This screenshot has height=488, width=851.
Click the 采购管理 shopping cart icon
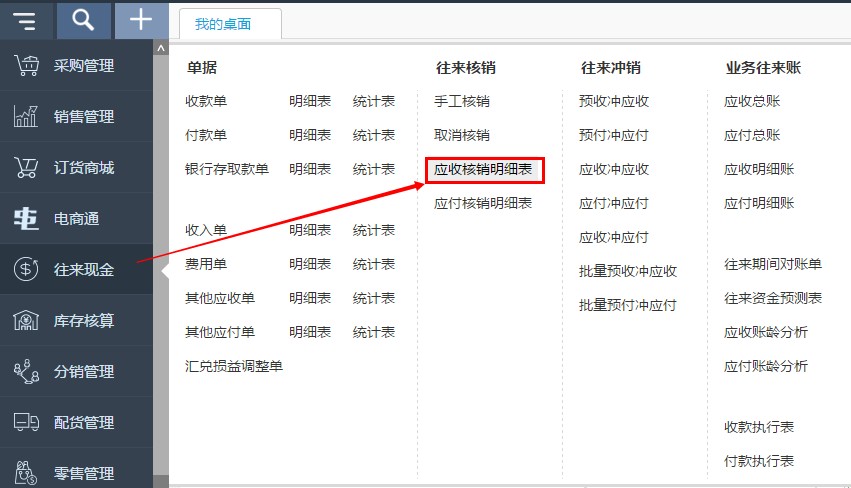click(26, 66)
